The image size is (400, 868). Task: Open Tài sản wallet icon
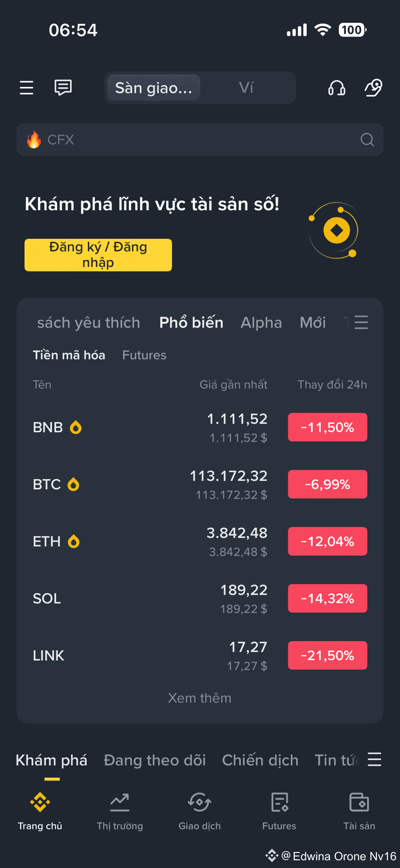[x=359, y=802]
